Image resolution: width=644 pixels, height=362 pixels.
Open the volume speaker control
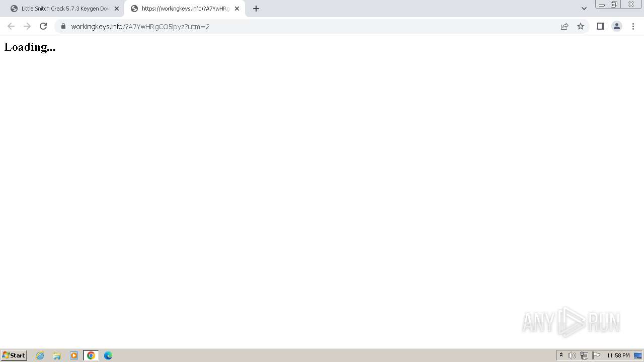(x=572, y=355)
